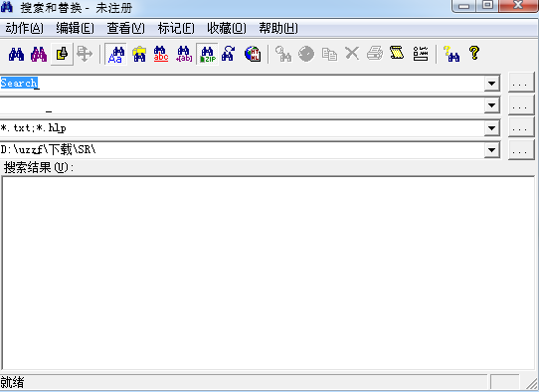Click the ... button beside Search field
Viewport: 539px width, 392px height.
pos(521,83)
